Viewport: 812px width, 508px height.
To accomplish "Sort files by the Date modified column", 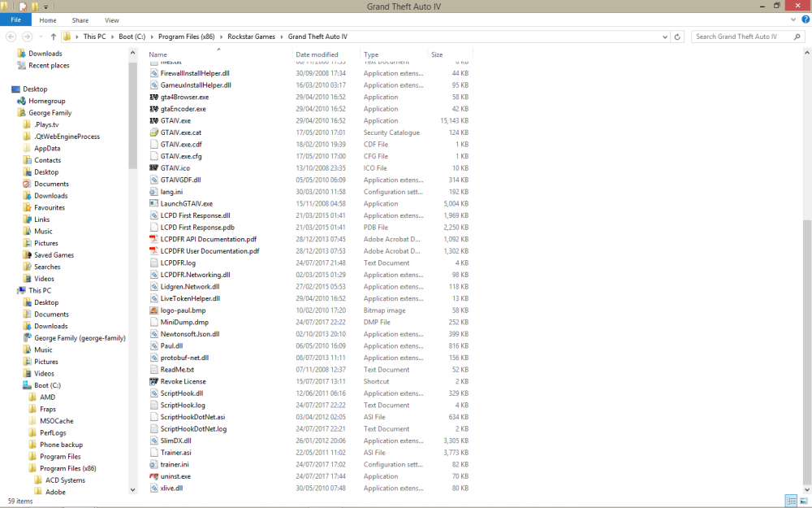I will (317, 54).
